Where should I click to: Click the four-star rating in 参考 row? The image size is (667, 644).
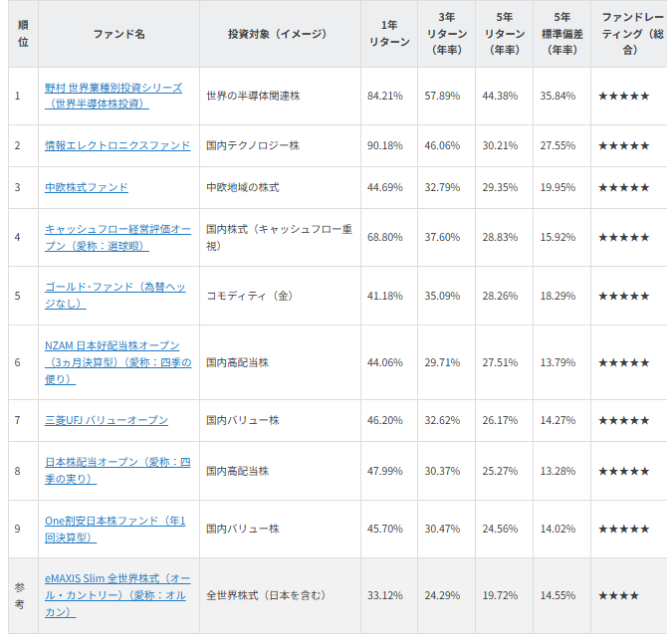pyautogui.click(x=618, y=595)
